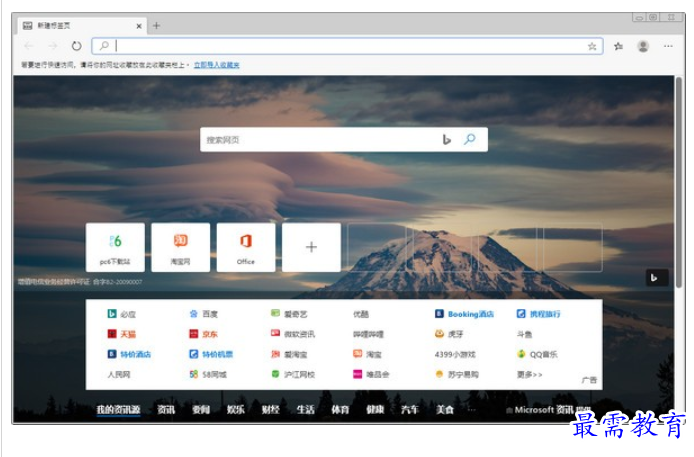Image resolution: width=694 pixels, height=457 pixels.
Task: Open the 百度 link
Action: pos(204,314)
